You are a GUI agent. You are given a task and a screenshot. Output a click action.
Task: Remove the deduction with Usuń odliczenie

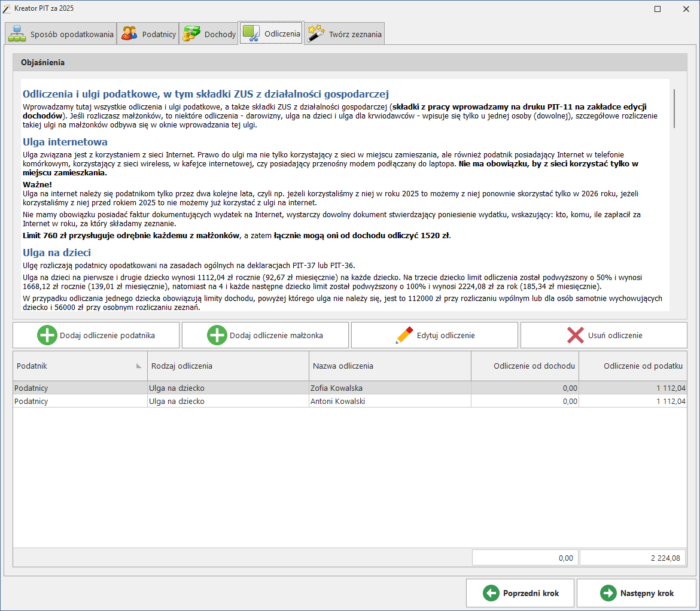coord(604,335)
